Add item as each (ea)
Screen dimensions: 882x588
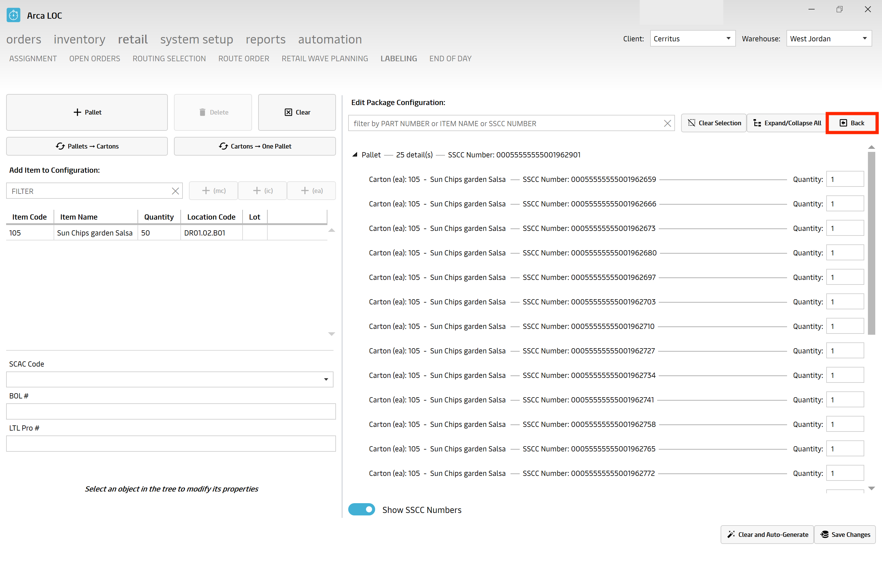[312, 190]
